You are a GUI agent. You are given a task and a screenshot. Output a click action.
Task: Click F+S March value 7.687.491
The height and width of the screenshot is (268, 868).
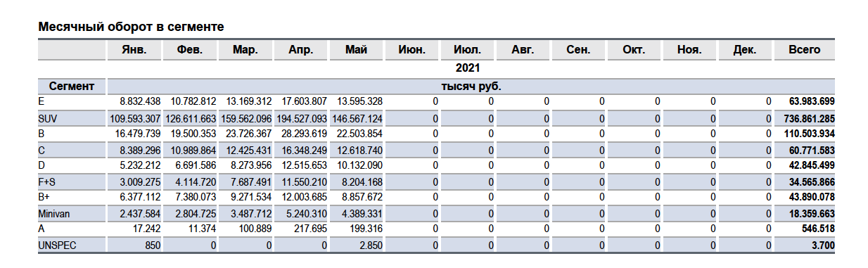point(251,181)
